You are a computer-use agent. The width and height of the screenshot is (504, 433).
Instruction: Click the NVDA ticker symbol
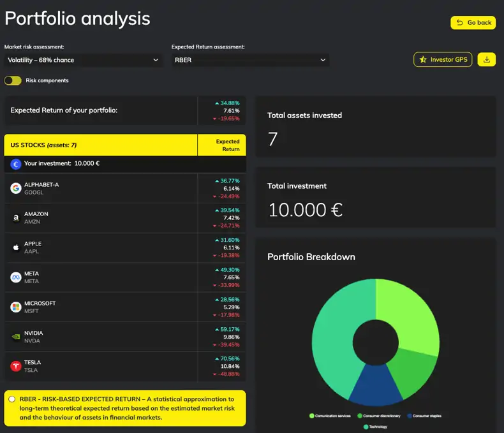tap(32, 341)
